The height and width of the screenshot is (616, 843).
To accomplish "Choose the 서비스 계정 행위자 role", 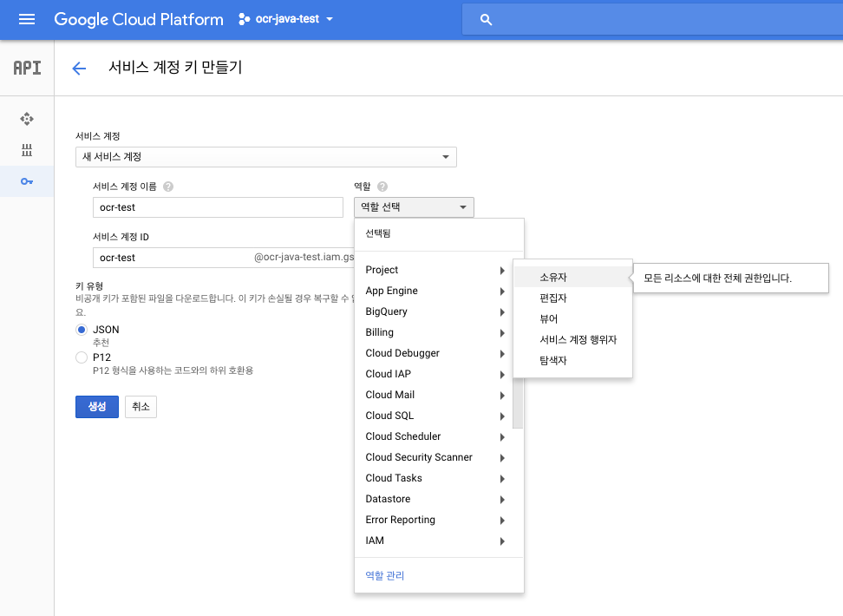I will 572,340.
